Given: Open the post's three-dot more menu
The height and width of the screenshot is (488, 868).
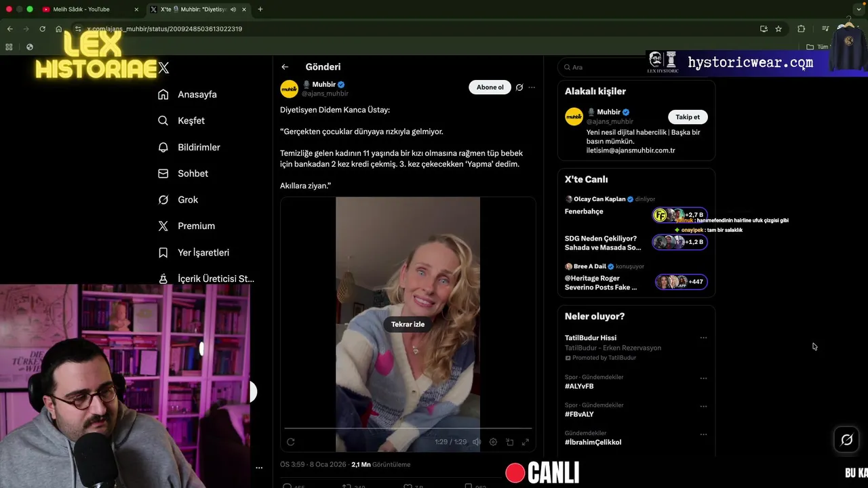Looking at the screenshot, I should (532, 87).
